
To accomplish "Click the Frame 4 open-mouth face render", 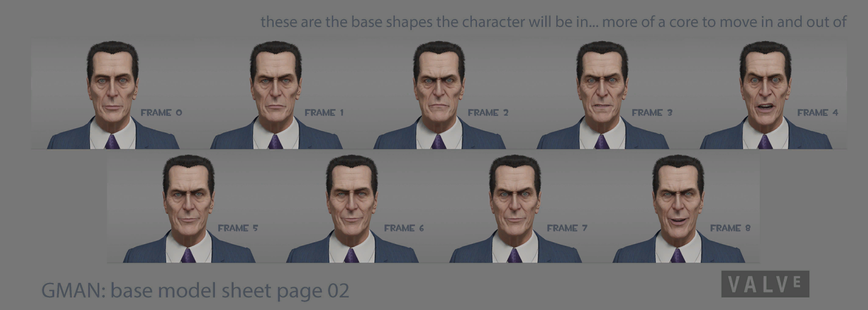I will click(765, 95).
